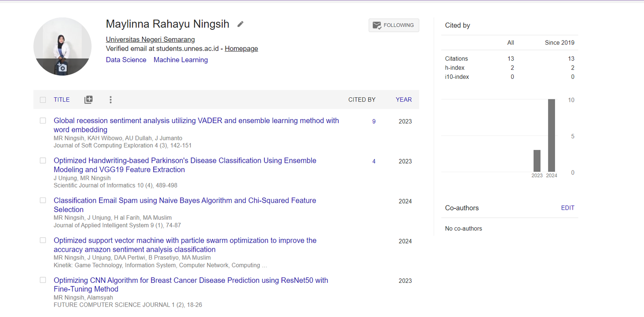Viewport: 644px width, 317px height.
Task: Click EDIT in the Co-authors section
Action: [568, 208]
